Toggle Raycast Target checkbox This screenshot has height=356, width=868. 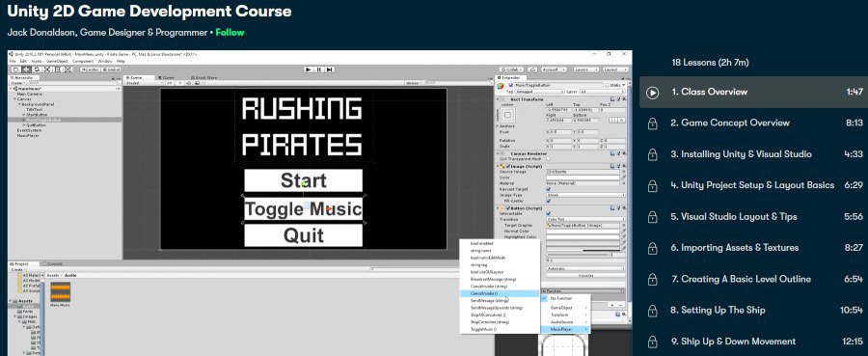548,189
